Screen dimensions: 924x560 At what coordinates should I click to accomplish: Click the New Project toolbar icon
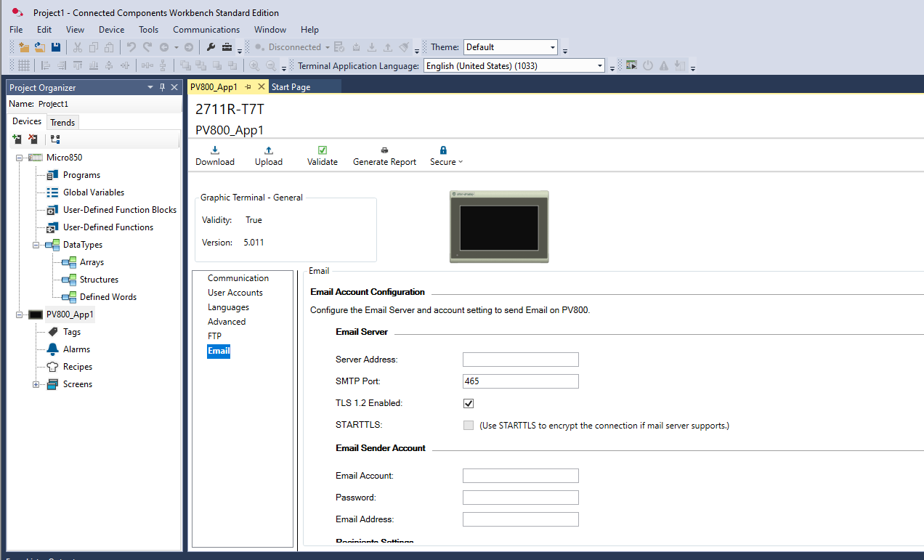24,47
